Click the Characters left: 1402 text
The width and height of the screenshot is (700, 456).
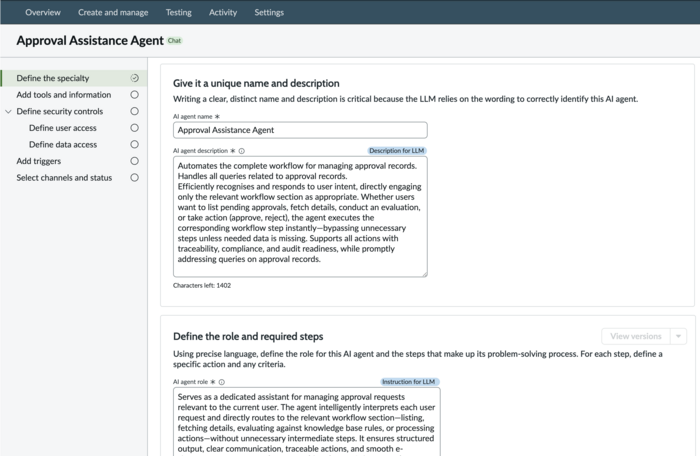[202, 285]
